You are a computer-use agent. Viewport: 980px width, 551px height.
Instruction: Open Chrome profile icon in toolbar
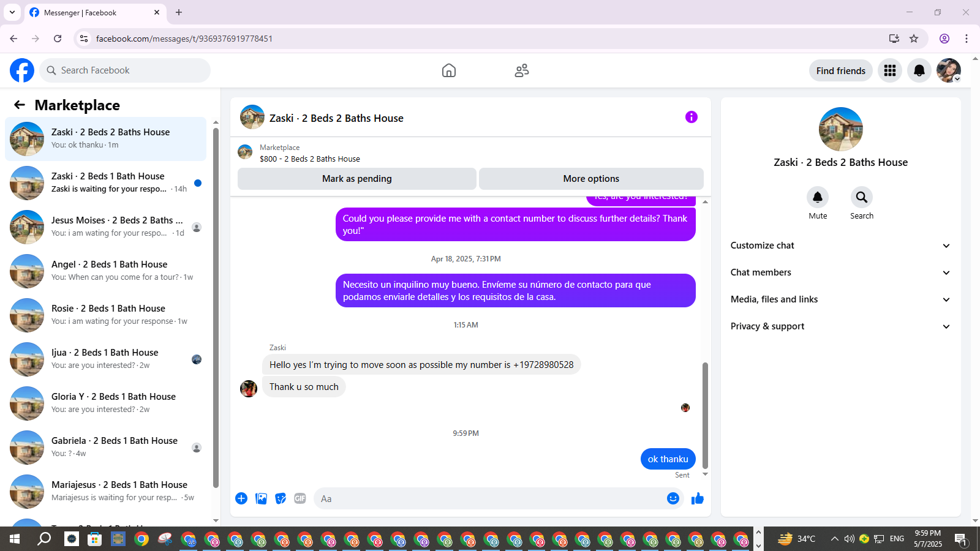944,39
